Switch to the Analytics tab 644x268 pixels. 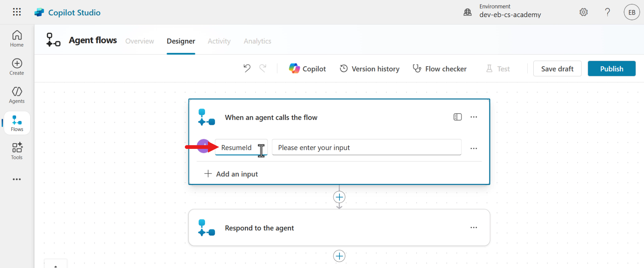pos(257,41)
